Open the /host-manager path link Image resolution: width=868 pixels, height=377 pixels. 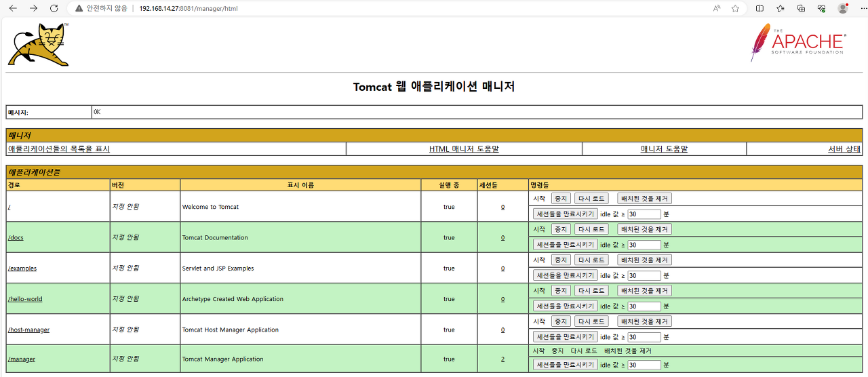coord(28,330)
